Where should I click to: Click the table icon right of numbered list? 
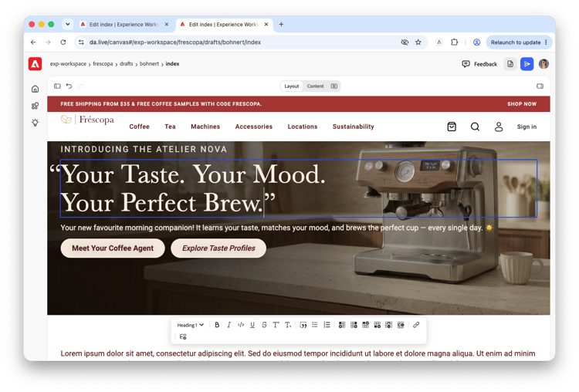(342, 325)
